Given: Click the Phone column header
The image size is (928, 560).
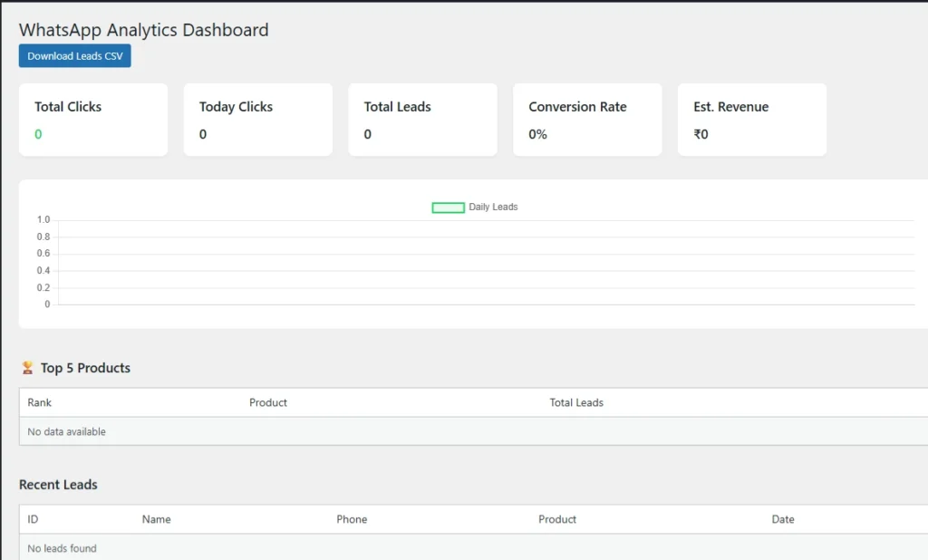Looking at the screenshot, I should coord(352,519).
